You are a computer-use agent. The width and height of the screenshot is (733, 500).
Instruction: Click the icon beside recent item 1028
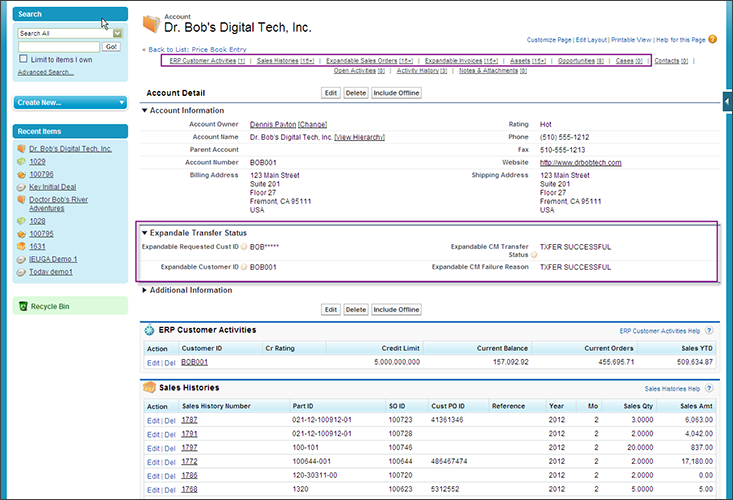[21, 221]
